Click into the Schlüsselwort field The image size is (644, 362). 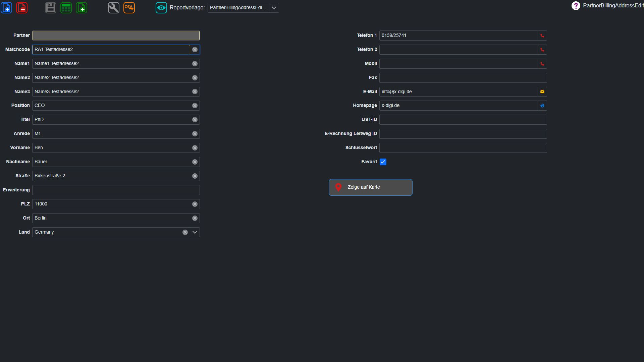point(463,148)
